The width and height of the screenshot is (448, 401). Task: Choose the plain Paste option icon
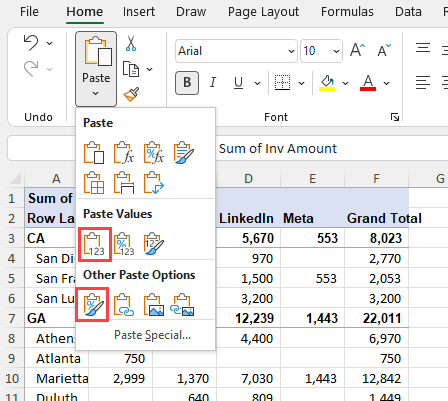[x=94, y=153]
